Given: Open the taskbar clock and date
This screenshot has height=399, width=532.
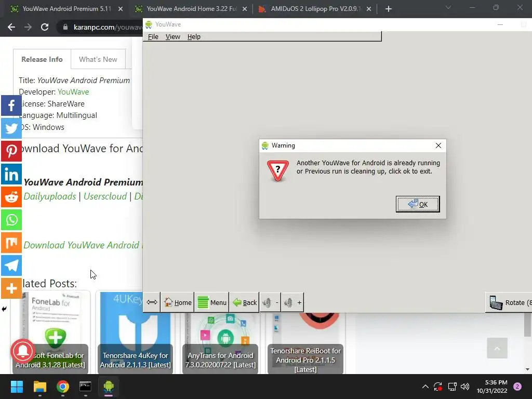Looking at the screenshot, I should coord(491,387).
